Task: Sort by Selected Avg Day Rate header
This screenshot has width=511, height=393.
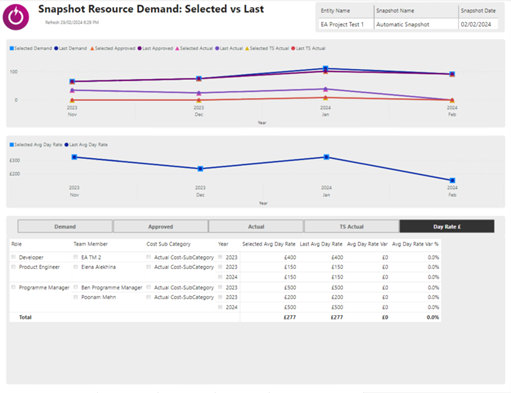Action: (x=269, y=244)
